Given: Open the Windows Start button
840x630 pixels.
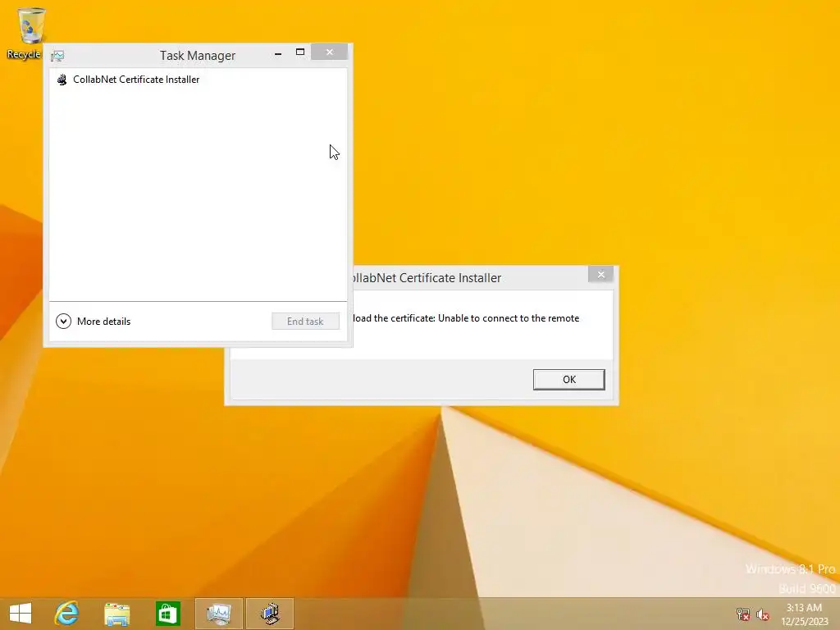Looking at the screenshot, I should 21,614.
